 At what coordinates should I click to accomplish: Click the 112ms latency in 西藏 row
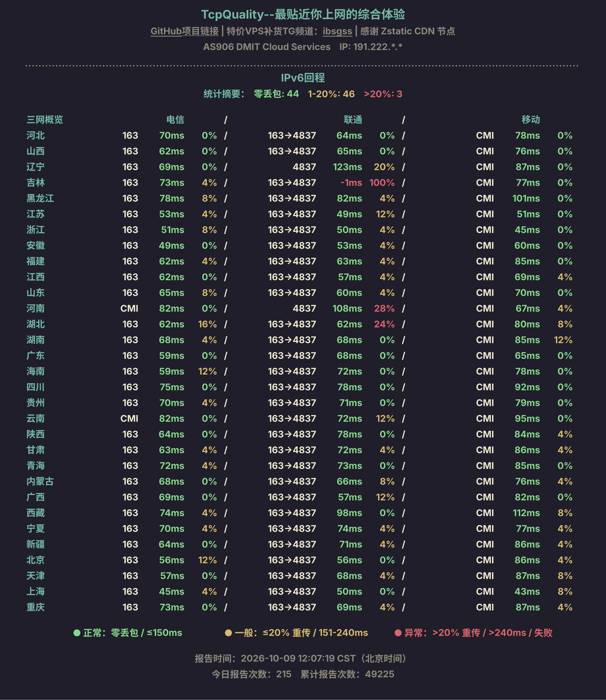click(526, 513)
